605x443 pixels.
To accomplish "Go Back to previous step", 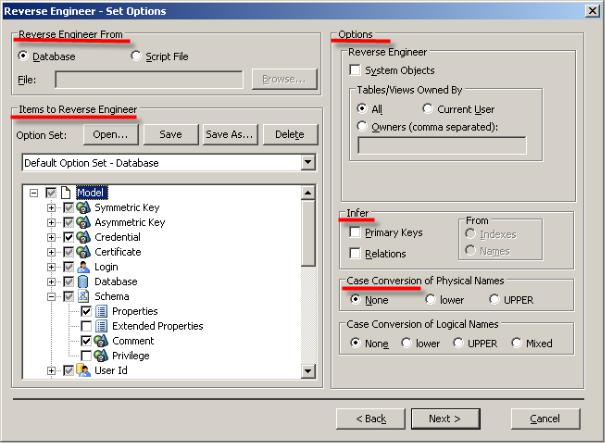I will click(x=371, y=419).
